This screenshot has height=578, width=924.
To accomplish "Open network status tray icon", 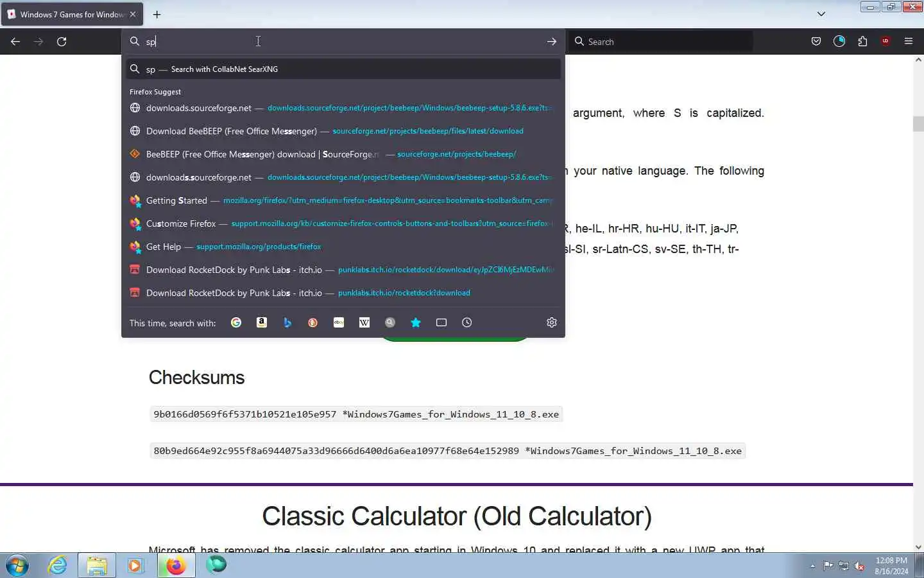I will pyautogui.click(x=844, y=566).
